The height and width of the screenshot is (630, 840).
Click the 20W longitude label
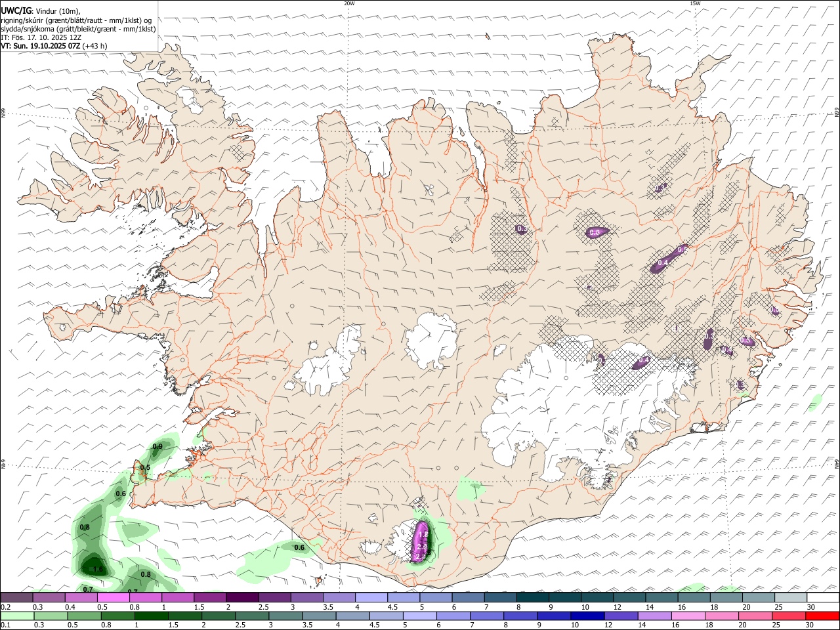(x=349, y=3)
